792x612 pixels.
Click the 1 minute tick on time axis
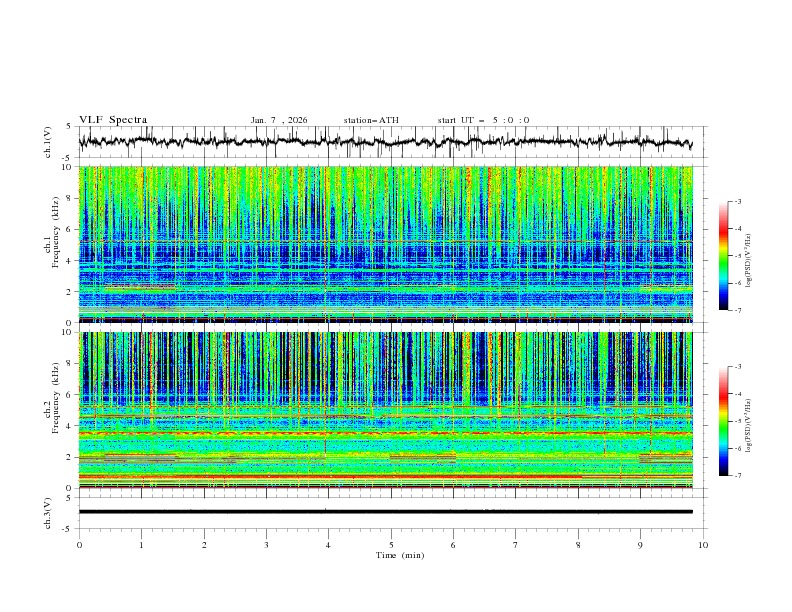coord(141,545)
